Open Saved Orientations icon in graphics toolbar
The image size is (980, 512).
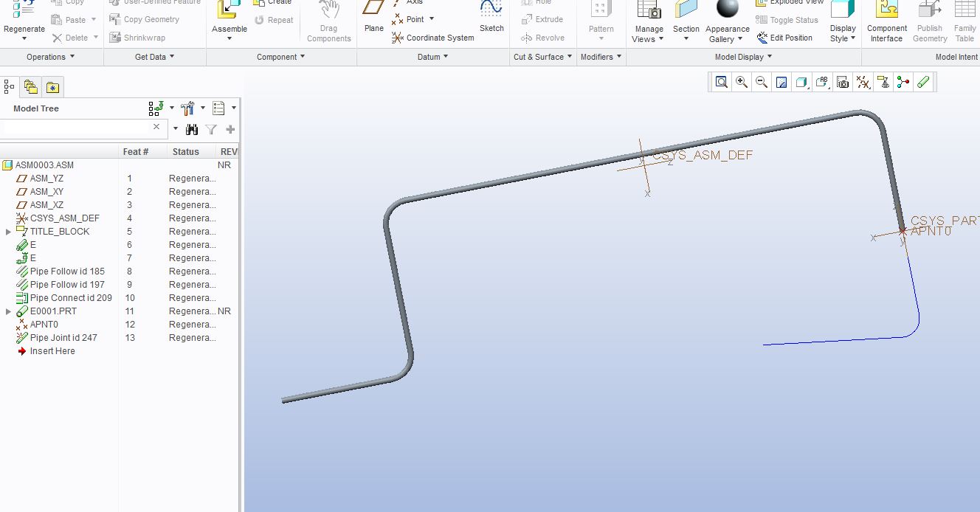coord(822,83)
